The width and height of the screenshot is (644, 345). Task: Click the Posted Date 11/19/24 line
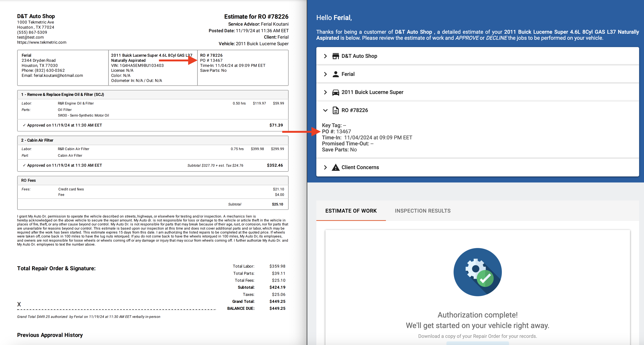point(248,31)
